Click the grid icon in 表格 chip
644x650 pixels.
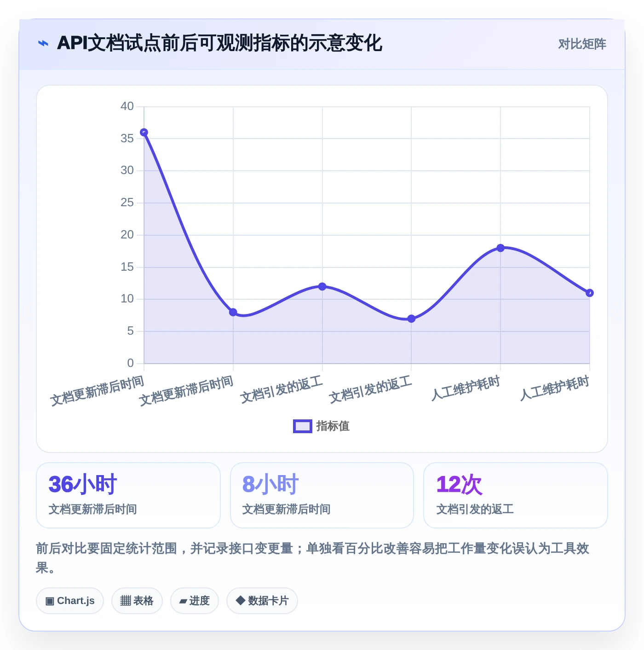point(126,601)
